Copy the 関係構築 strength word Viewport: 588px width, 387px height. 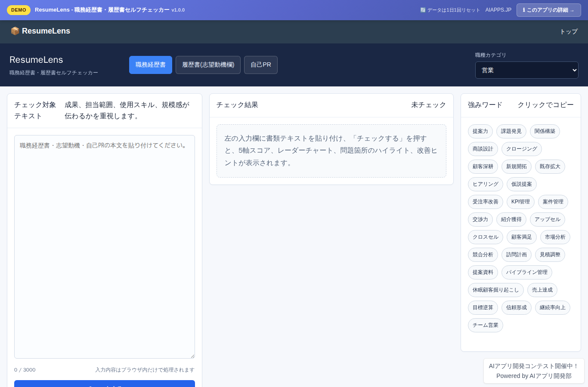pyautogui.click(x=545, y=132)
